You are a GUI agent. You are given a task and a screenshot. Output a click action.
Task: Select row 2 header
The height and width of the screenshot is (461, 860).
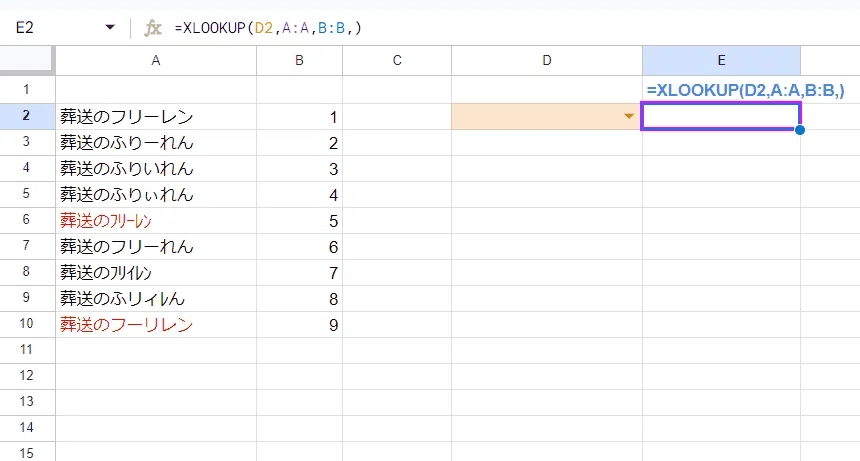pos(27,116)
